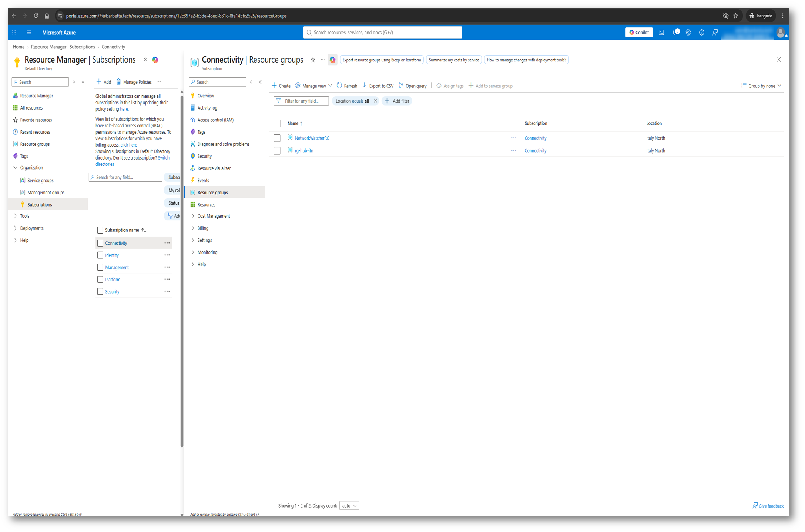Click the Copilot button in the top bar

(639, 33)
